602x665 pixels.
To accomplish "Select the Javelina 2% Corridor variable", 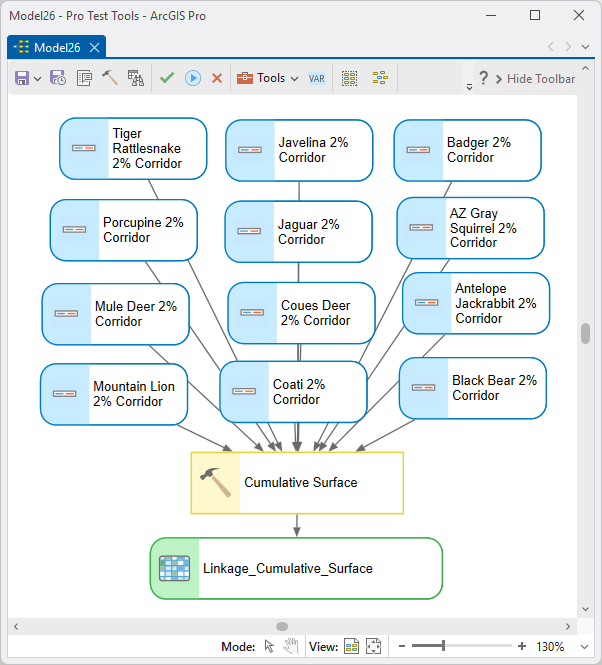I will coord(299,150).
